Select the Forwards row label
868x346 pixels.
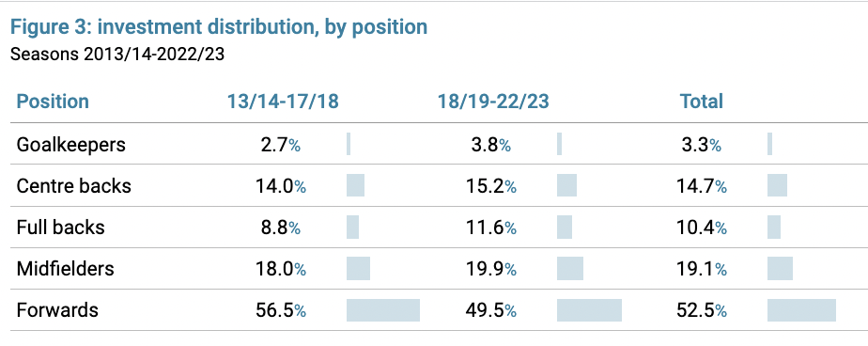coord(57,310)
